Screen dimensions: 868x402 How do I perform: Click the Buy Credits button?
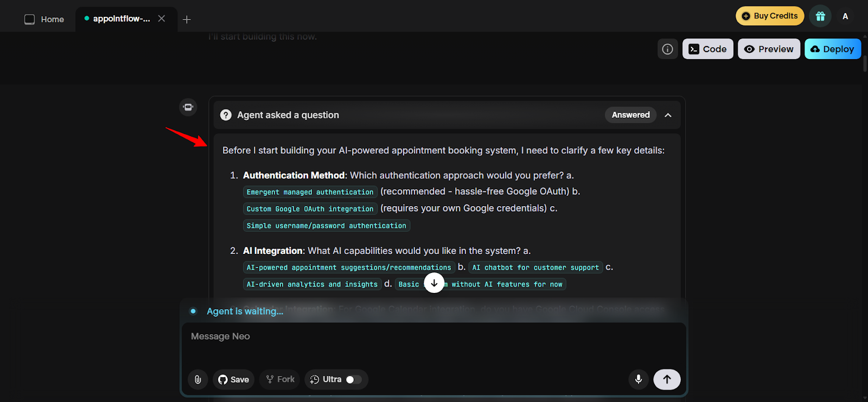click(770, 16)
